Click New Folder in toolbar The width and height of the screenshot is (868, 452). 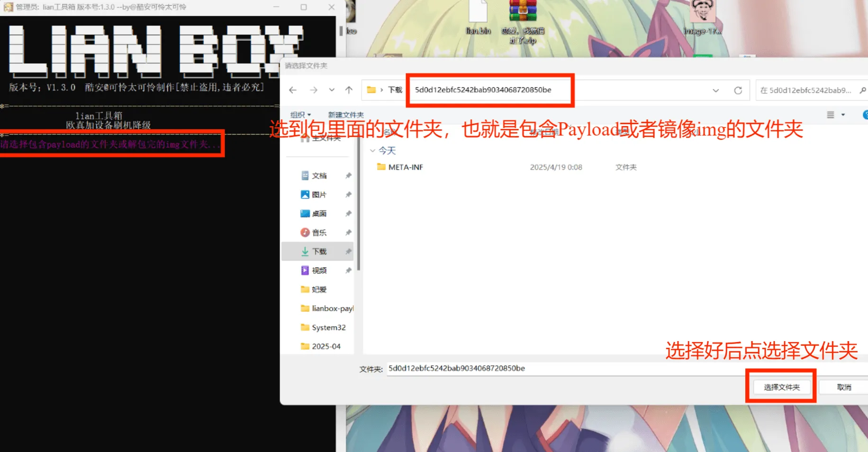pyautogui.click(x=346, y=115)
